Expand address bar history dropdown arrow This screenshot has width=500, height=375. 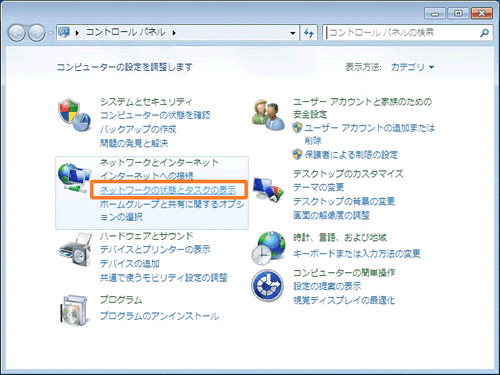(x=293, y=33)
